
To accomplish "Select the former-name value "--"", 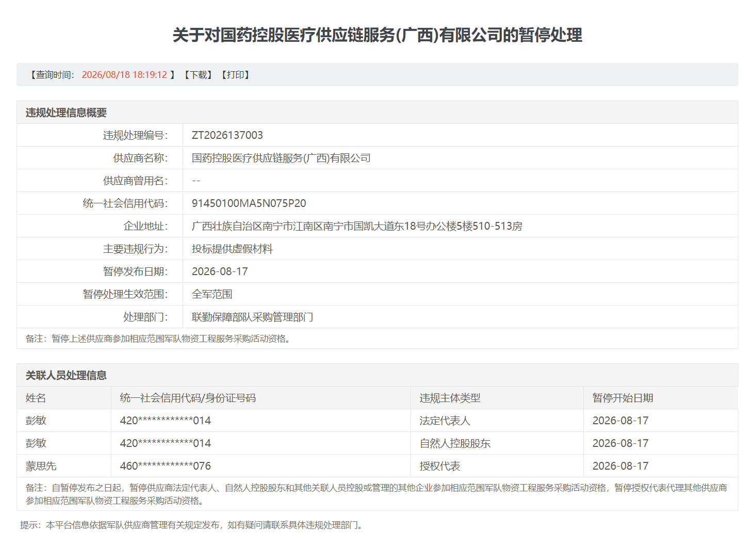I will 196,181.
